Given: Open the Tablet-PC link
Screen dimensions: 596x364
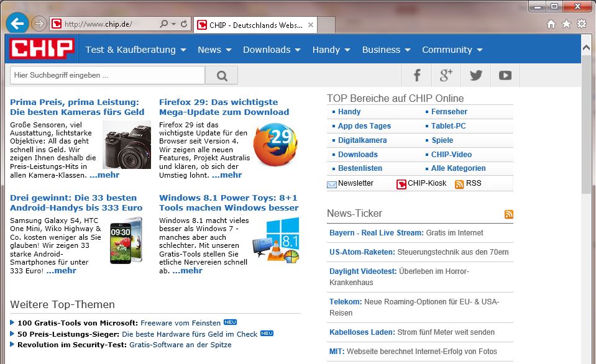Looking at the screenshot, I should click(x=448, y=125).
